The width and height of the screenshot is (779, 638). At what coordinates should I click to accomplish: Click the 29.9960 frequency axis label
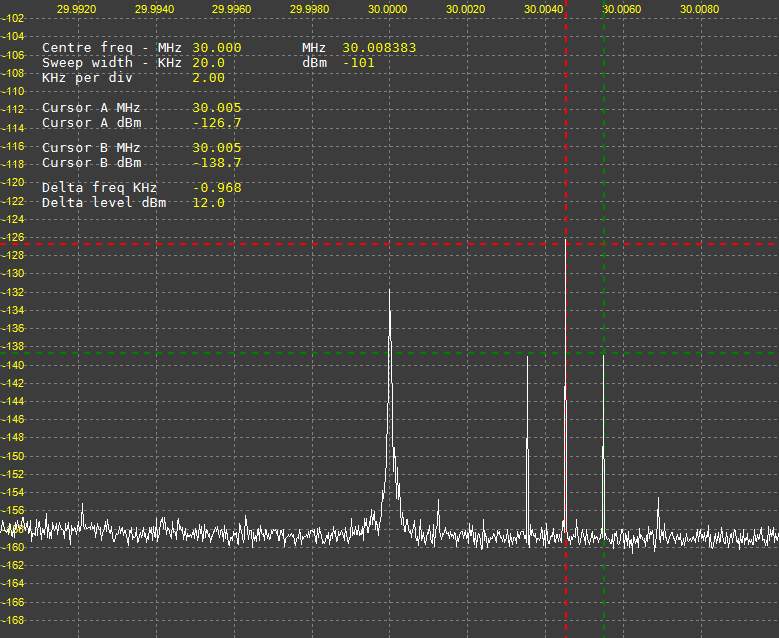coord(232,9)
